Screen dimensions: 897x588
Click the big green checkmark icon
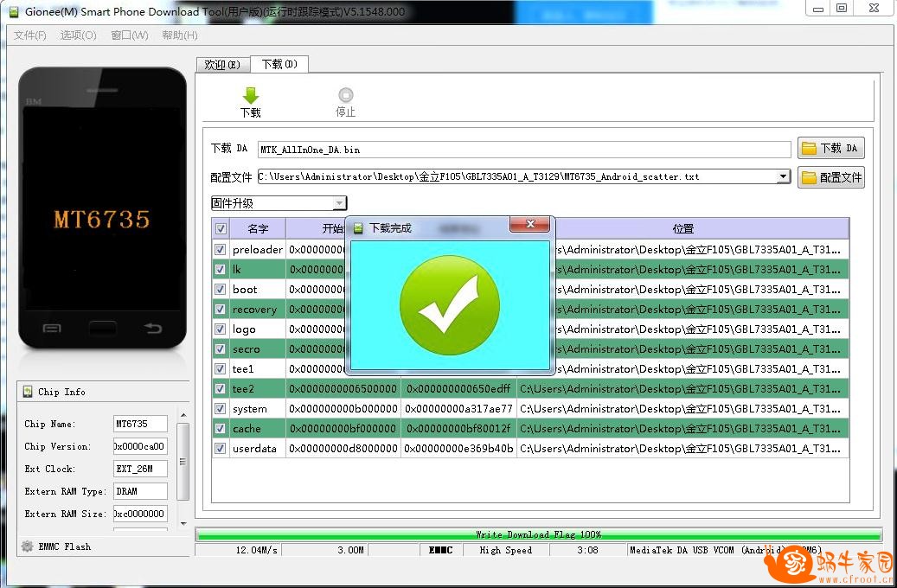(x=450, y=305)
